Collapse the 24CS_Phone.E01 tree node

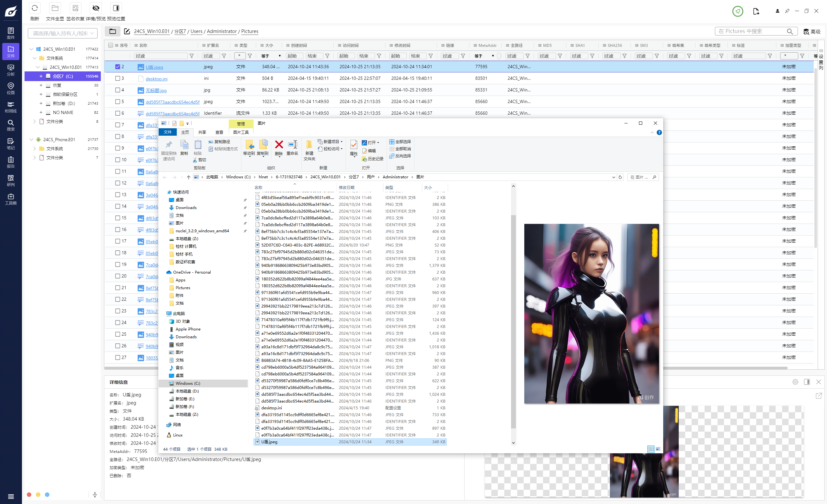32,140
